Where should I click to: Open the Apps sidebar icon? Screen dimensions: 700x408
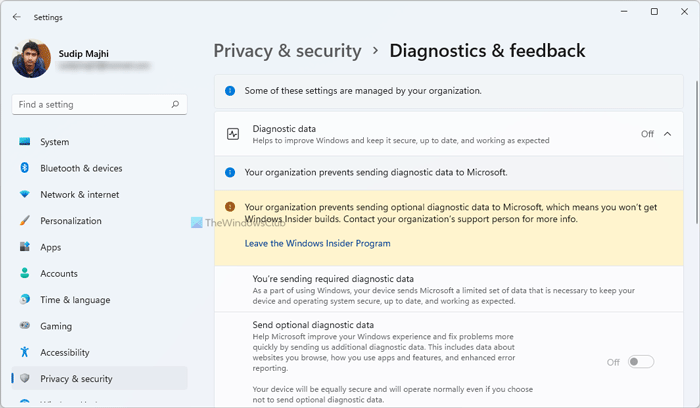point(25,246)
